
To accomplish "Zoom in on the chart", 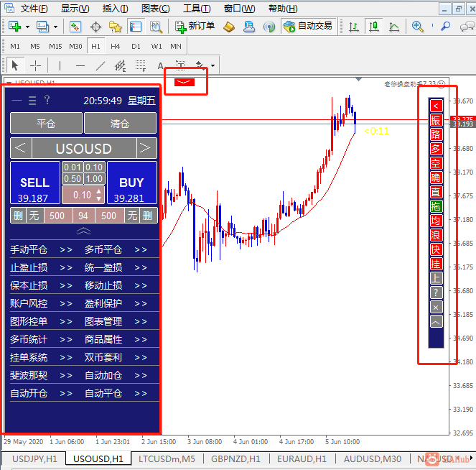I will click(x=418, y=27).
